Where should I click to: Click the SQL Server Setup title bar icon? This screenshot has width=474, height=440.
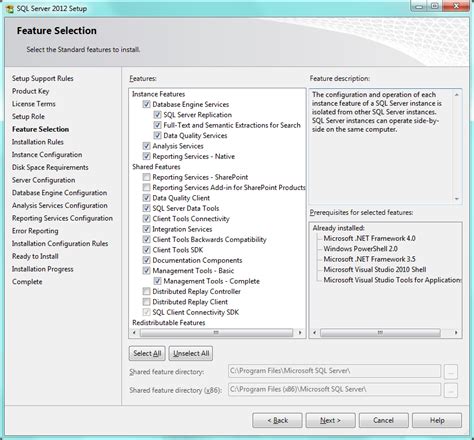tap(10, 8)
